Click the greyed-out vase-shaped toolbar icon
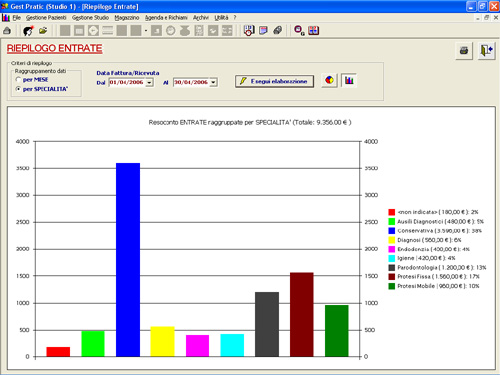 coord(185,31)
